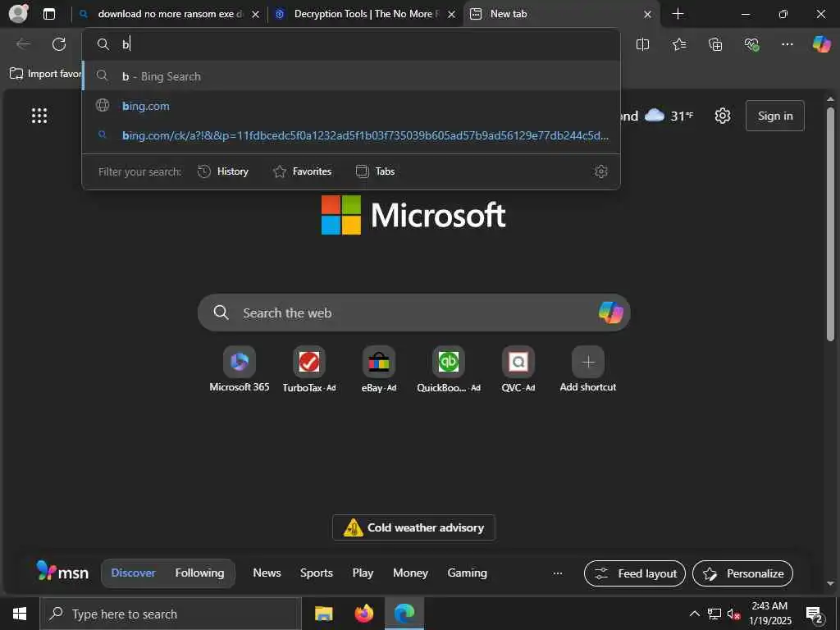Focus the Search the web box
This screenshot has height=630, width=840.
(413, 313)
